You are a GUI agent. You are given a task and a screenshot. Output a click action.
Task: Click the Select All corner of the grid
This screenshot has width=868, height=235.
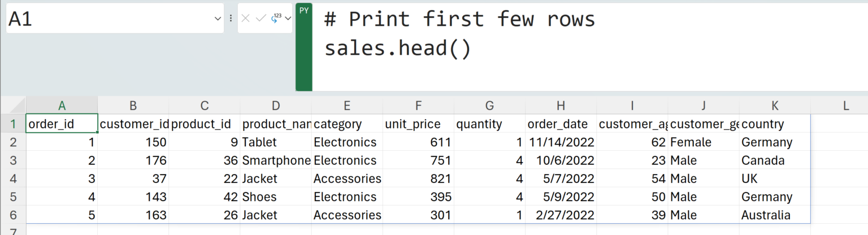click(13, 105)
